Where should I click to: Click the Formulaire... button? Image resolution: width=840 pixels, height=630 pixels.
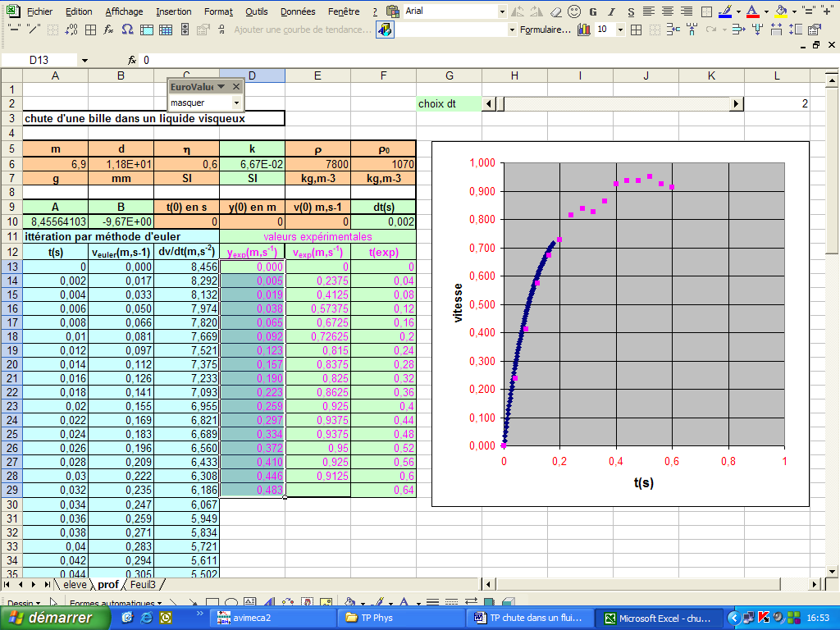point(546,30)
